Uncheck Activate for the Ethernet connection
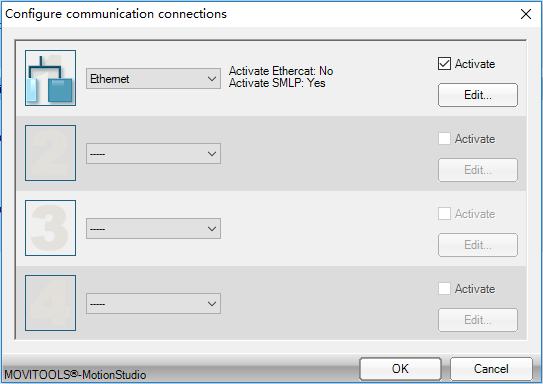 pyautogui.click(x=444, y=64)
